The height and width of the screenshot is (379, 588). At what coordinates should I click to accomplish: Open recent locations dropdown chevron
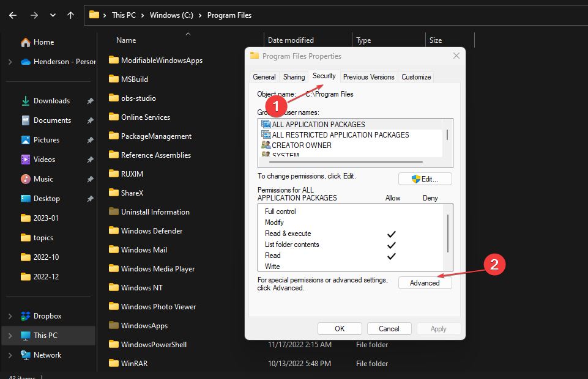(x=53, y=15)
